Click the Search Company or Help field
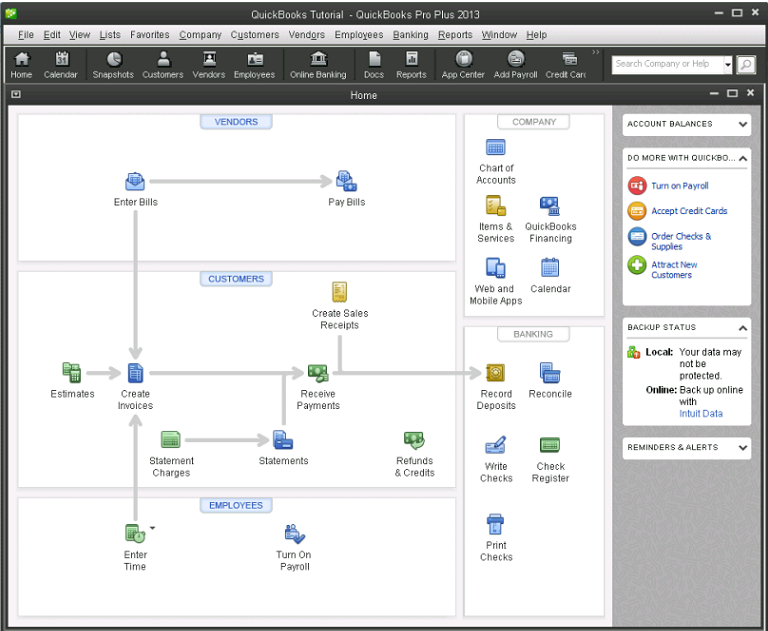 (x=667, y=65)
